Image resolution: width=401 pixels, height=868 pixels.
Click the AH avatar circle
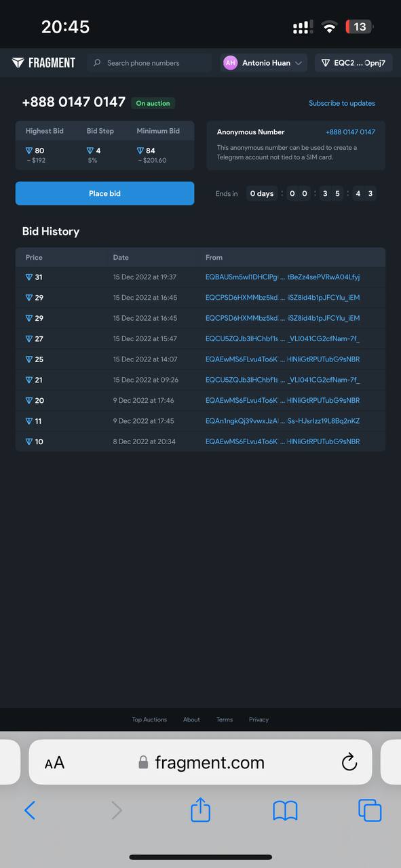coord(231,63)
